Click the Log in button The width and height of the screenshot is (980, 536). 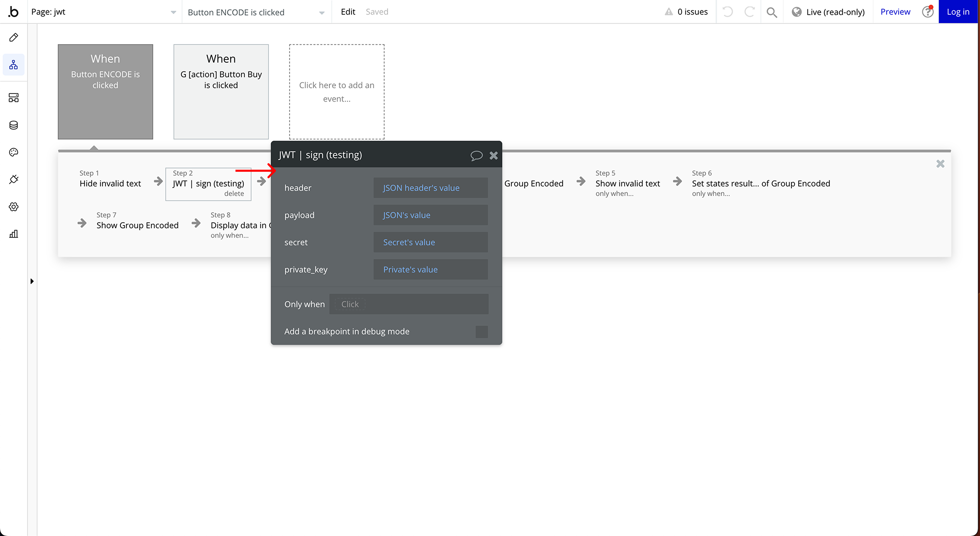point(958,12)
